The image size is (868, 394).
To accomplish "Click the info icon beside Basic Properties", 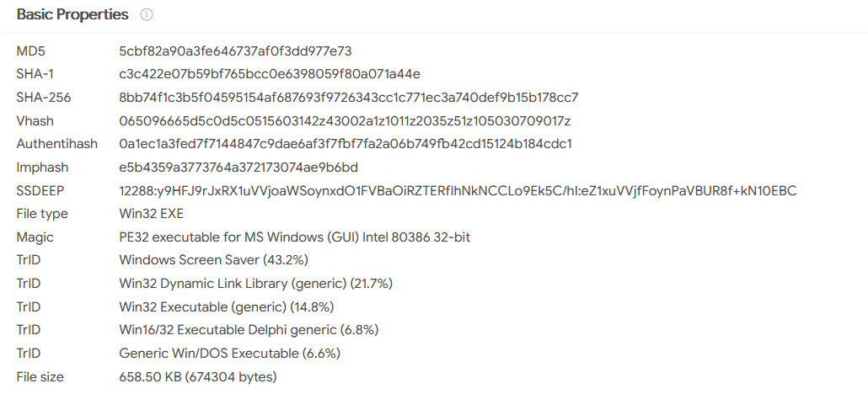I will [x=146, y=15].
